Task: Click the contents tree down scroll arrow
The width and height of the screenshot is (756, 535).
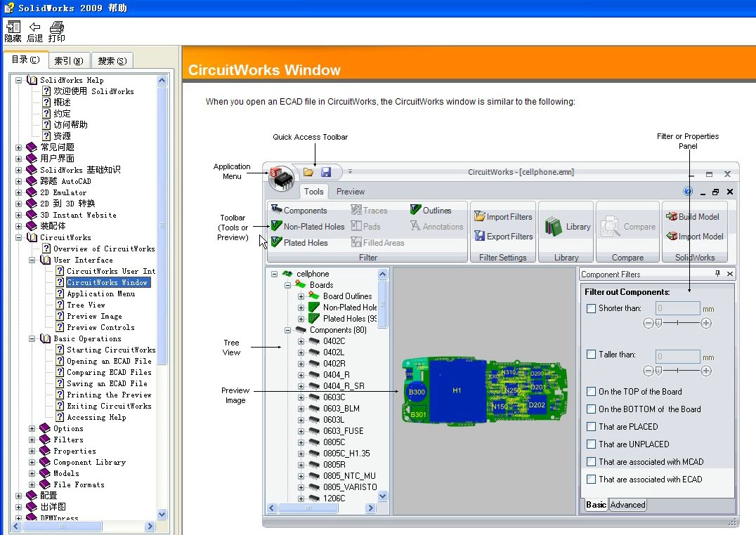Action: tap(162, 514)
